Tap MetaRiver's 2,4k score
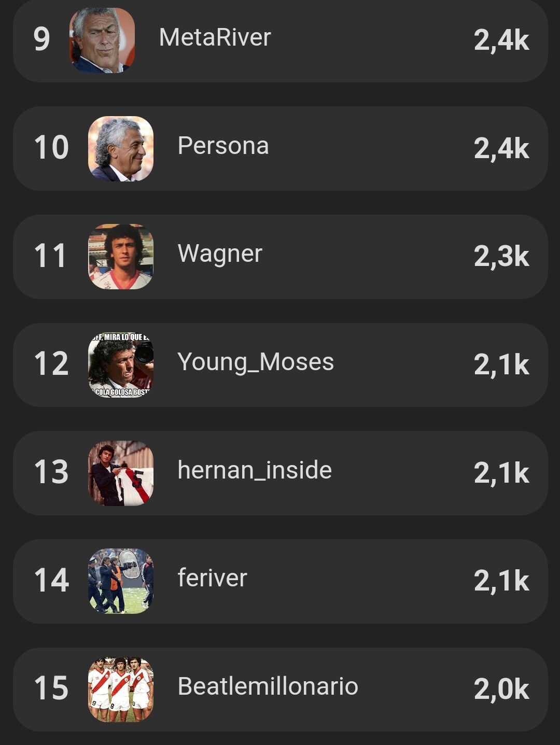The width and height of the screenshot is (560, 745). coord(501,40)
